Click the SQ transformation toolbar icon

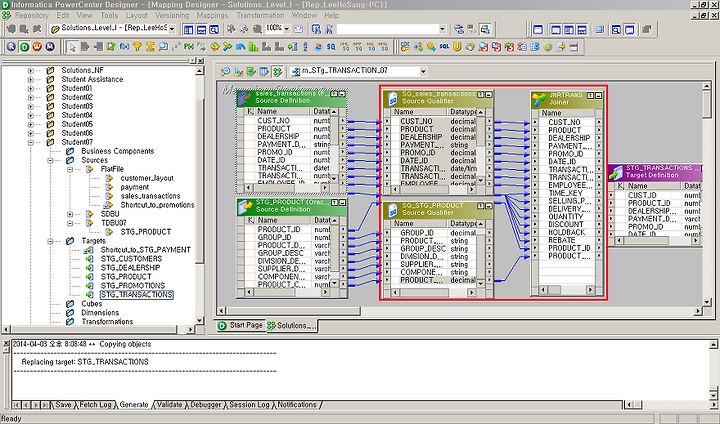tap(331, 47)
